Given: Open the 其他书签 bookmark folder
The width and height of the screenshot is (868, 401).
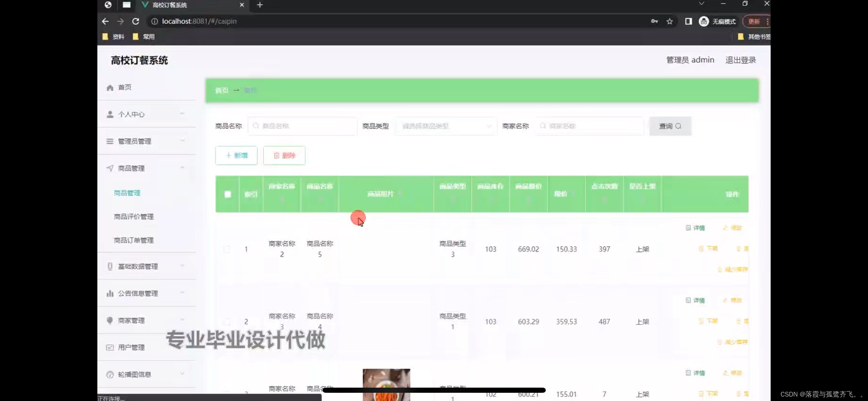Looking at the screenshot, I should click(x=754, y=37).
